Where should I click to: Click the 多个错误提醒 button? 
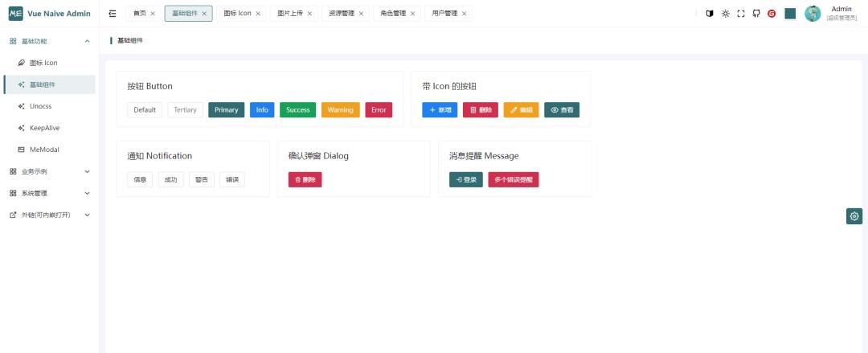(513, 179)
